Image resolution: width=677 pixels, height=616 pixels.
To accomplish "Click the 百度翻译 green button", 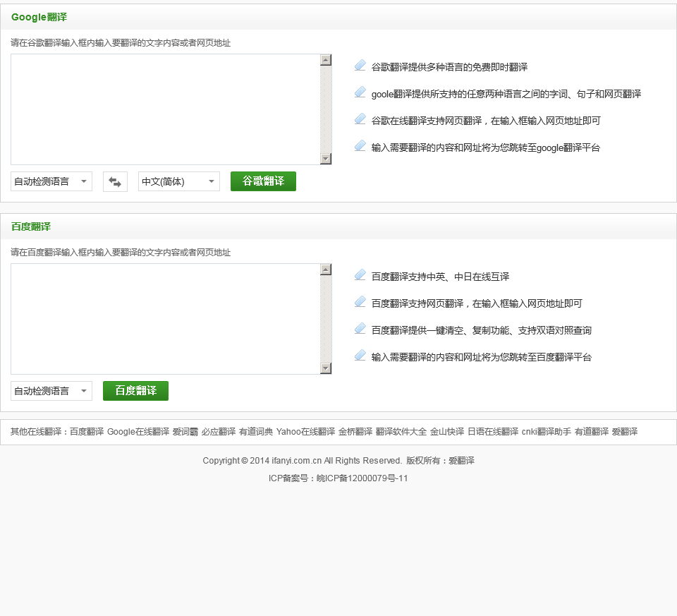I will pos(135,390).
